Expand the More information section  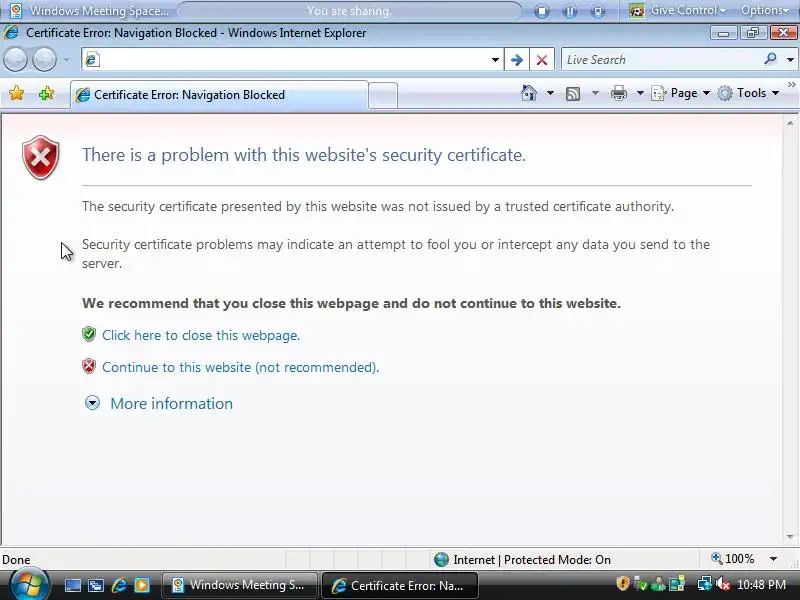[159, 404]
